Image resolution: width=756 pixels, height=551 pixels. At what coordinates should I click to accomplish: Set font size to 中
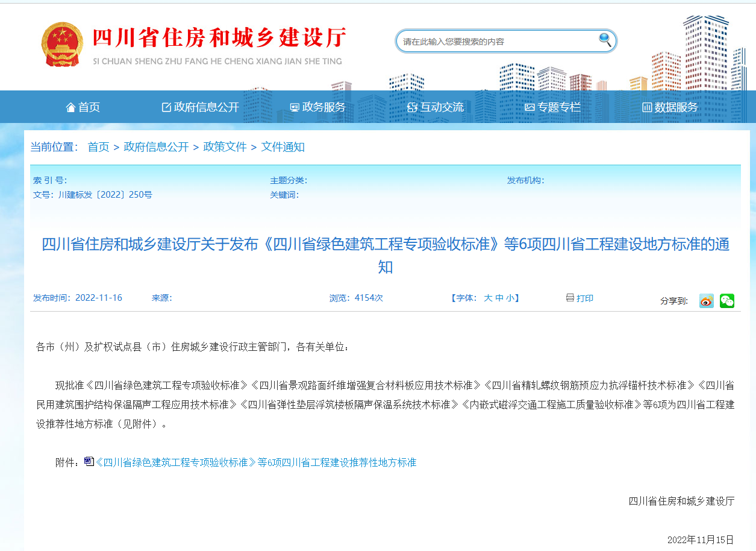[x=499, y=298]
